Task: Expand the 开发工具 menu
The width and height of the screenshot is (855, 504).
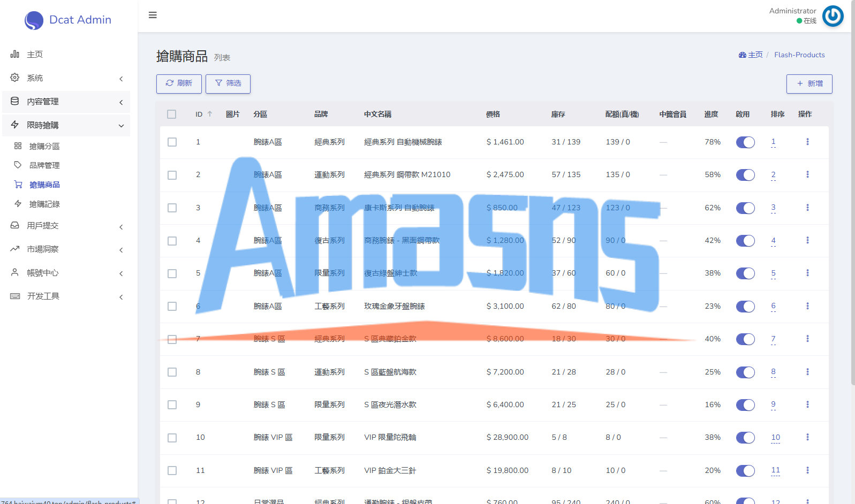Action: [x=66, y=296]
